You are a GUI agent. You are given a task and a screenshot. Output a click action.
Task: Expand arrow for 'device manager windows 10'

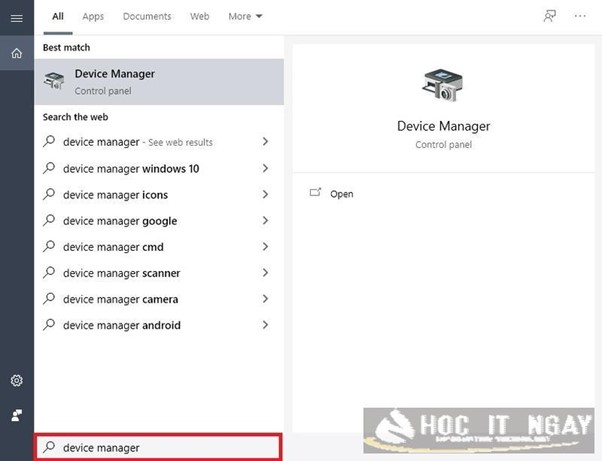(x=265, y=168)
